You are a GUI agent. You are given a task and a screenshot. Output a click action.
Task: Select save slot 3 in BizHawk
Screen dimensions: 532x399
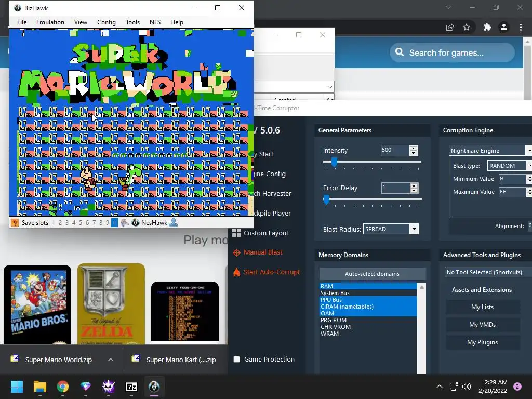point(67,223)
